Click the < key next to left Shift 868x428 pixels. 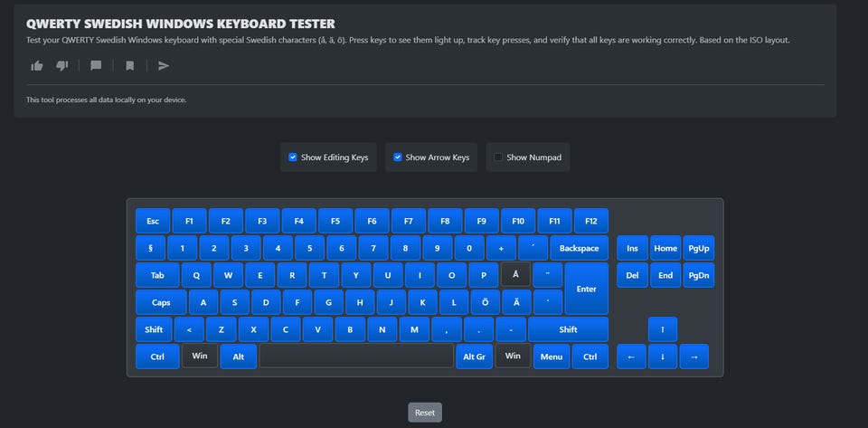click(x=189, y=329)
